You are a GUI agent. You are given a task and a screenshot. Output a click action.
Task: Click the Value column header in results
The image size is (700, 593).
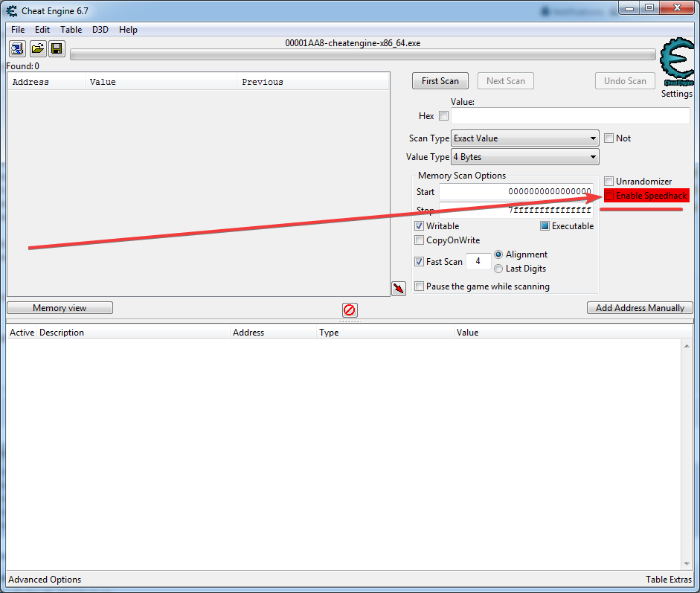point(161,82)
